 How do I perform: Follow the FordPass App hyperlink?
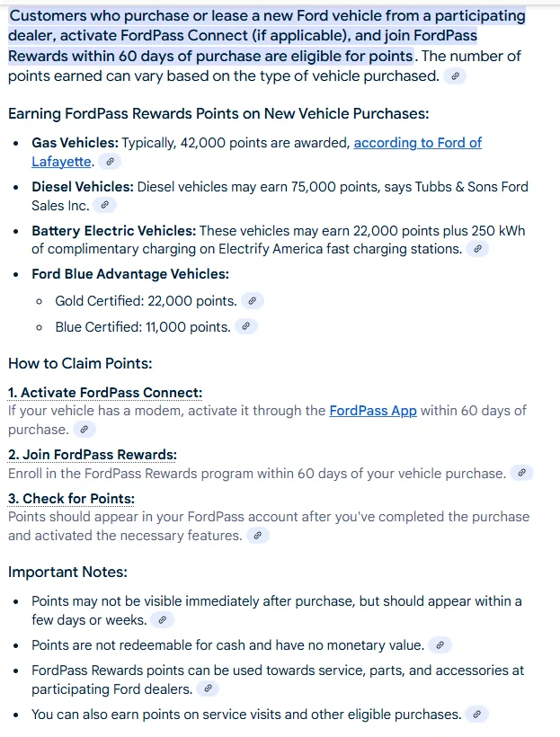(x=373, y=411)
